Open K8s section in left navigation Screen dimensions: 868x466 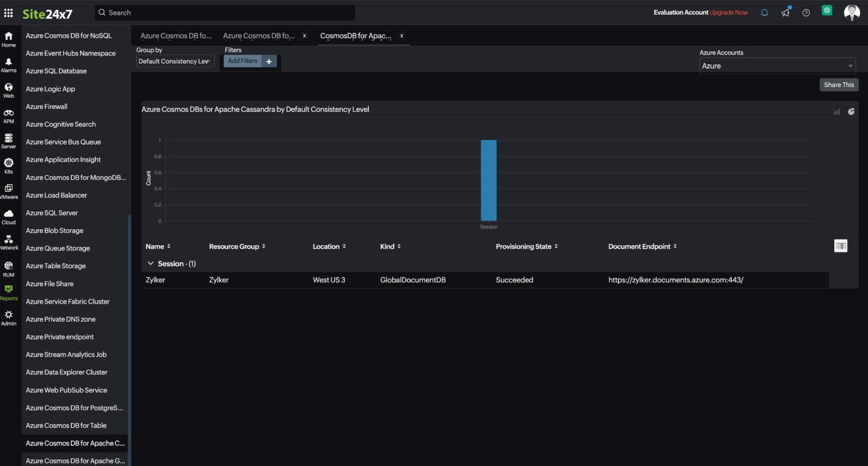(9, 166)
